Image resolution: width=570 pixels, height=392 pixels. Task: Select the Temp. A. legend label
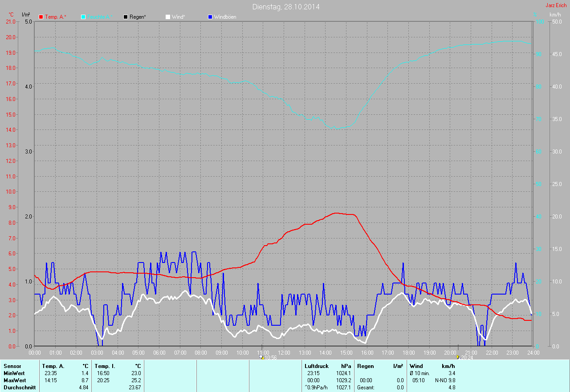click(56, 17)
